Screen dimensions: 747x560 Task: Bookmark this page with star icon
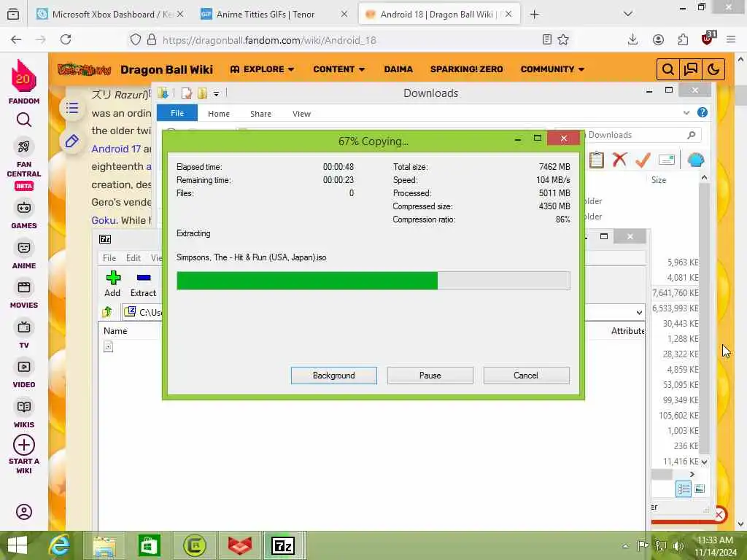[x=563, y=39]
